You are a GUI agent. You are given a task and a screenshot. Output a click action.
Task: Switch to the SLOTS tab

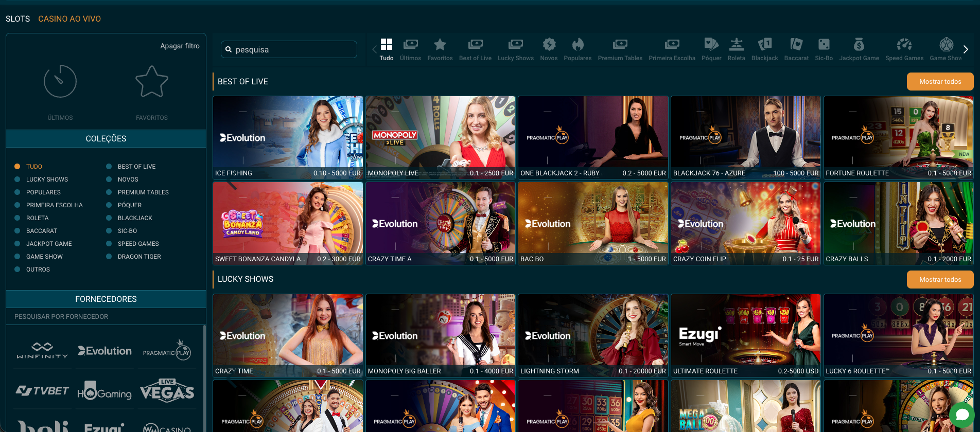17,19
